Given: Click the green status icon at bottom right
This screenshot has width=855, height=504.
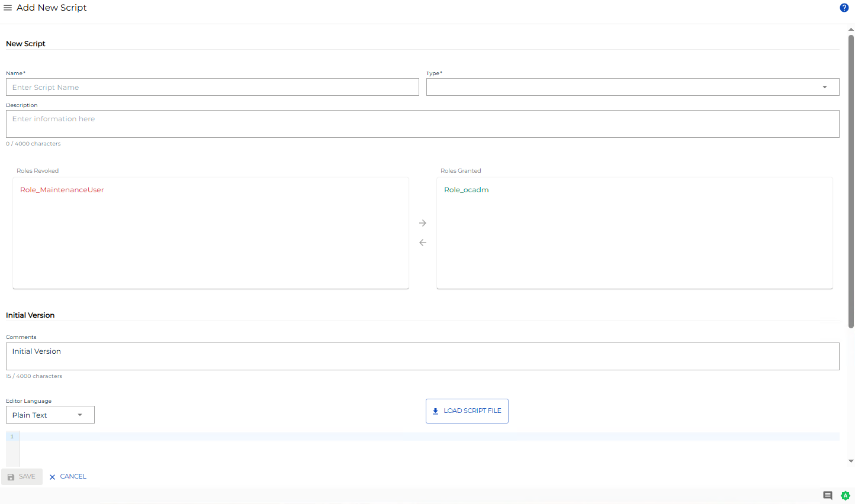Looking at the screenshot, I should point(846,496).
